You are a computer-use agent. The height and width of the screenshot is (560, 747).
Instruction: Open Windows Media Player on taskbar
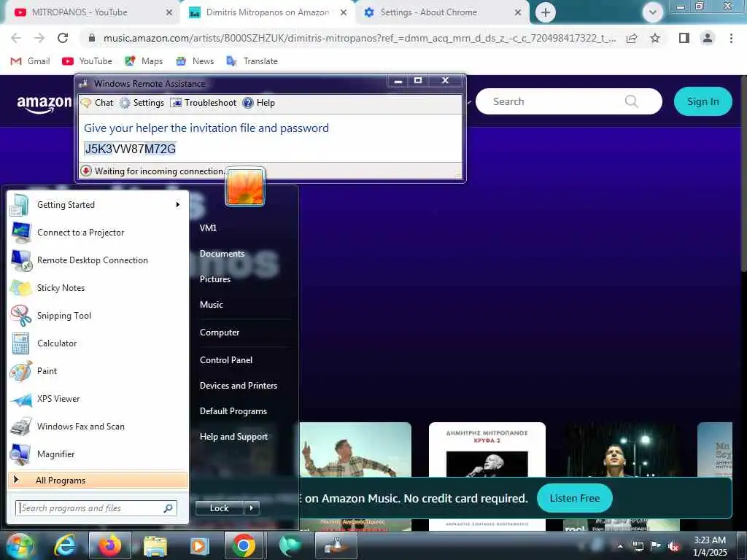[x=199, y=545]
